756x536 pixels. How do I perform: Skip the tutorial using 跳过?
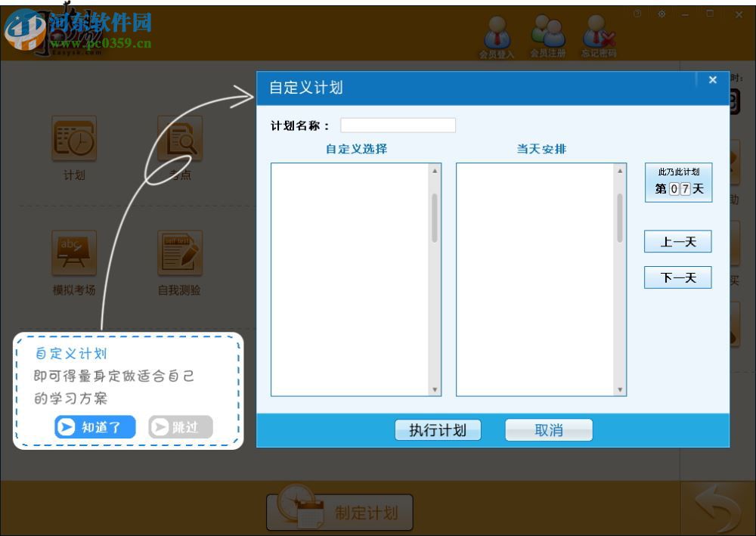click(x=180, y=426)
